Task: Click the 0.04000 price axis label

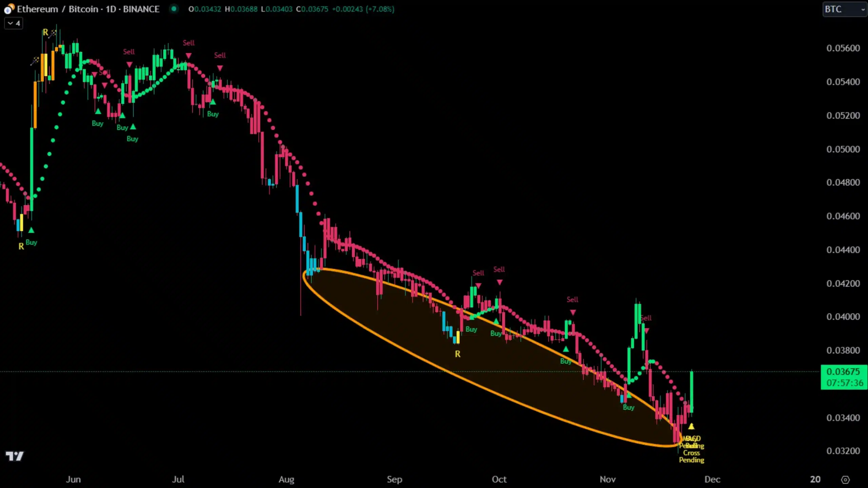Action: (x=843, y=316)
